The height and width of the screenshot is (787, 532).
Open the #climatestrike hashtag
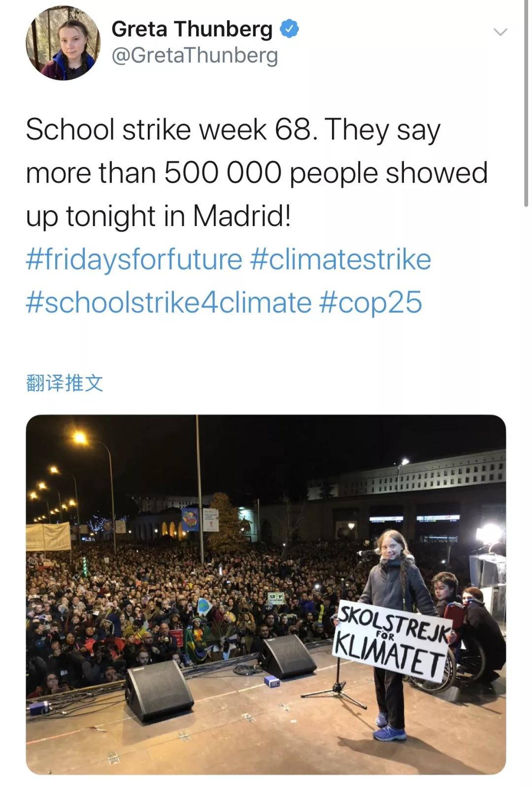(340, 260)
